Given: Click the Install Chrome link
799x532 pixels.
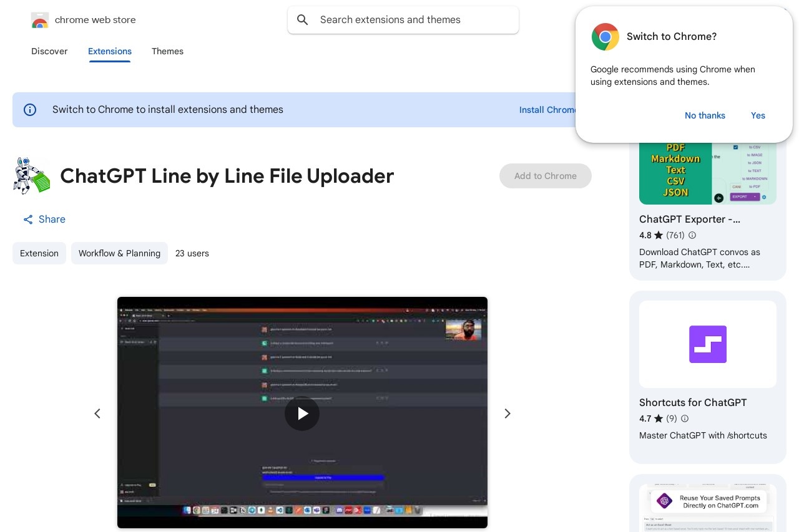Looking at the screenshot, I should (x=547, y=110).
